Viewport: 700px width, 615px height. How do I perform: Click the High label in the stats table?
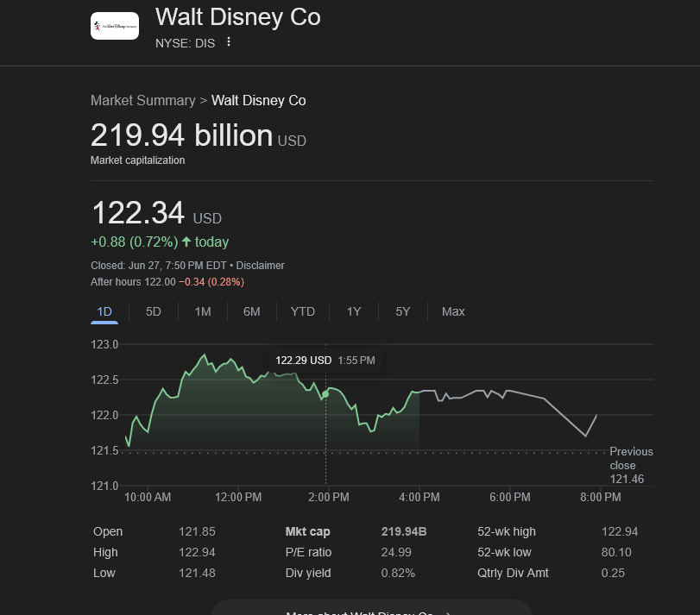click(105, 552)
